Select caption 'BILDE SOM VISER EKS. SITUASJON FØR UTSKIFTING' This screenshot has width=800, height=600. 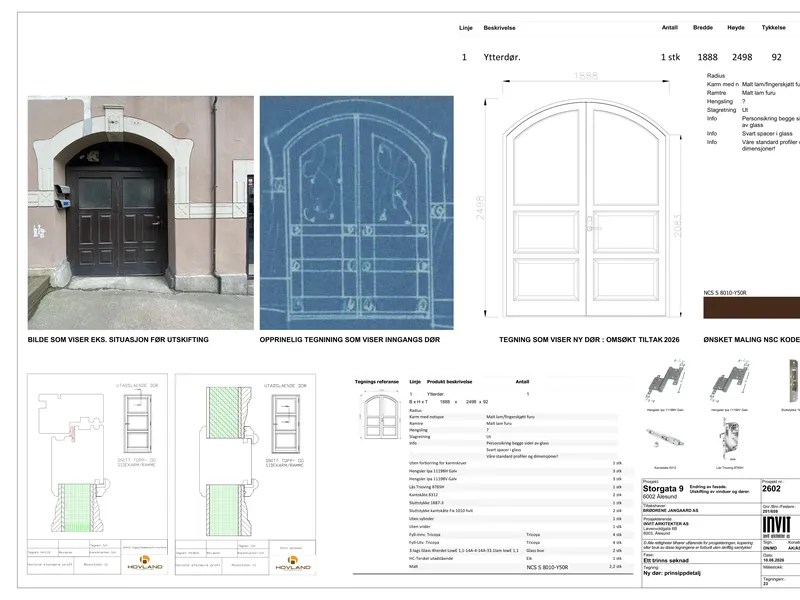coord(118,339)
